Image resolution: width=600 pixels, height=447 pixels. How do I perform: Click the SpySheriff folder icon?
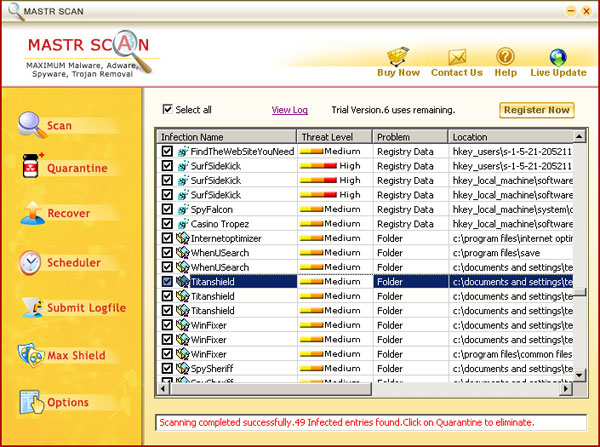pyautogui.click(x=183, y=369)
